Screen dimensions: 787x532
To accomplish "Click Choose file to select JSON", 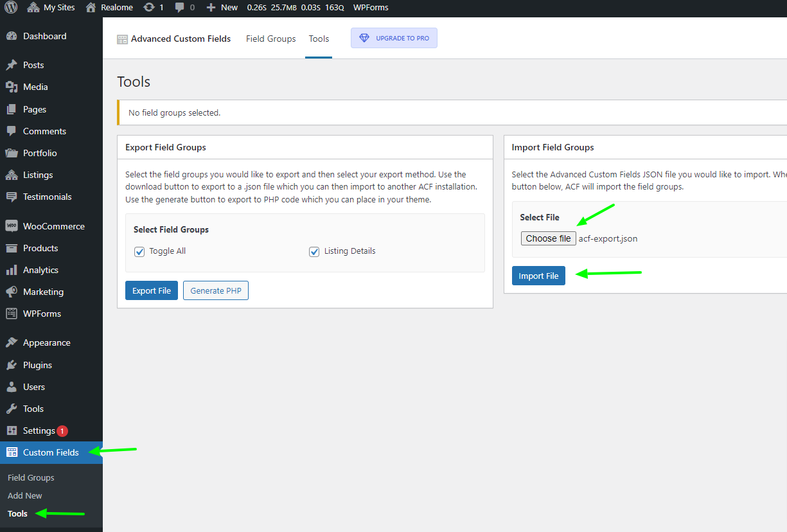I will pos(548,238).
